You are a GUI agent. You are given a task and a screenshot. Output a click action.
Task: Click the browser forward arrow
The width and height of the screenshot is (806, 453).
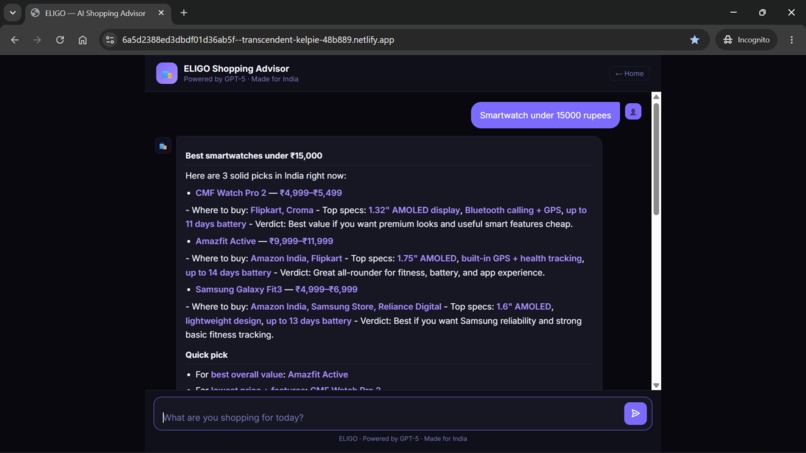point(37,40)
